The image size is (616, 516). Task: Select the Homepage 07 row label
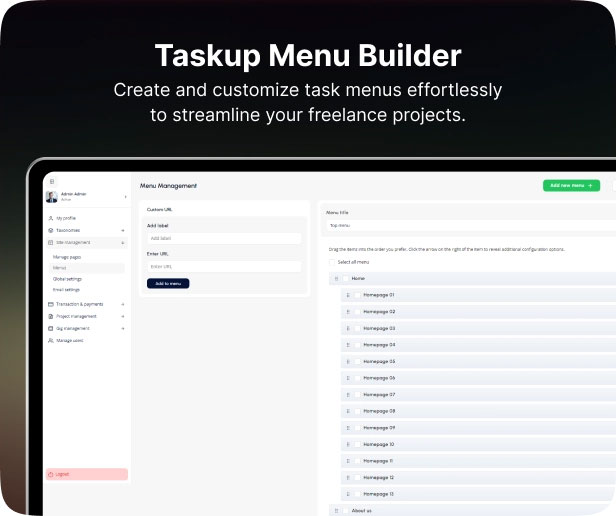[379, 395]
